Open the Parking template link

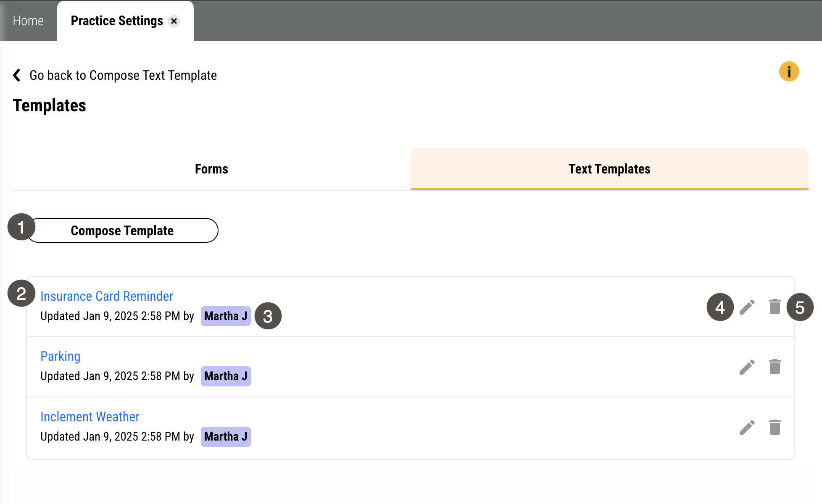point(61,356)
